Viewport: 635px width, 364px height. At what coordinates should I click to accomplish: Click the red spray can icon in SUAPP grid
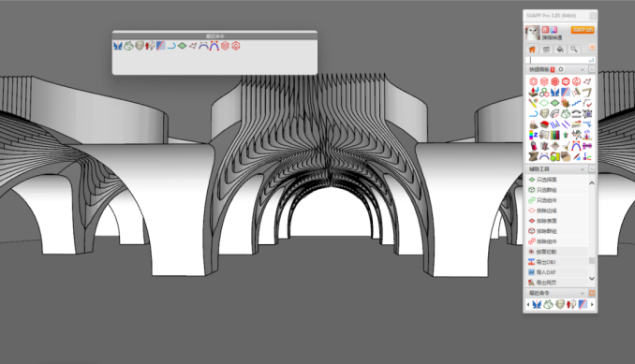pos(533,146)
